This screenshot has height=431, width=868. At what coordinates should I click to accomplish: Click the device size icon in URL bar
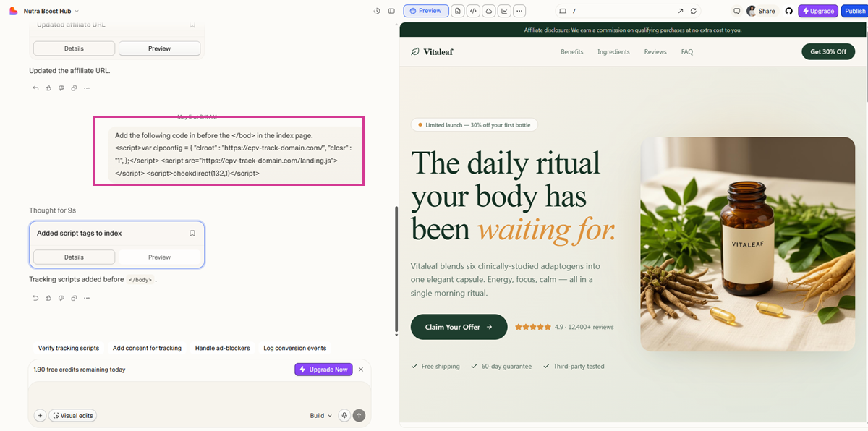click(x=563, y=11)
